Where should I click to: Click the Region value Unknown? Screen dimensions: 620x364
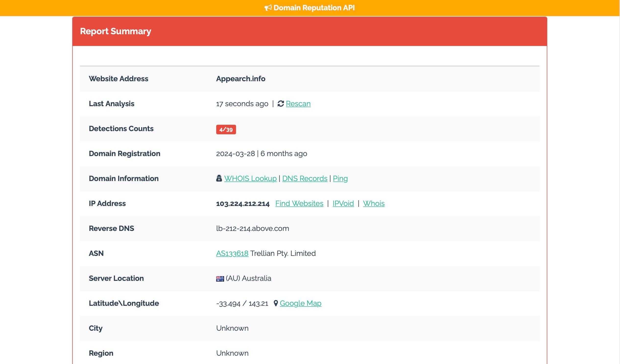pos(232,353)
